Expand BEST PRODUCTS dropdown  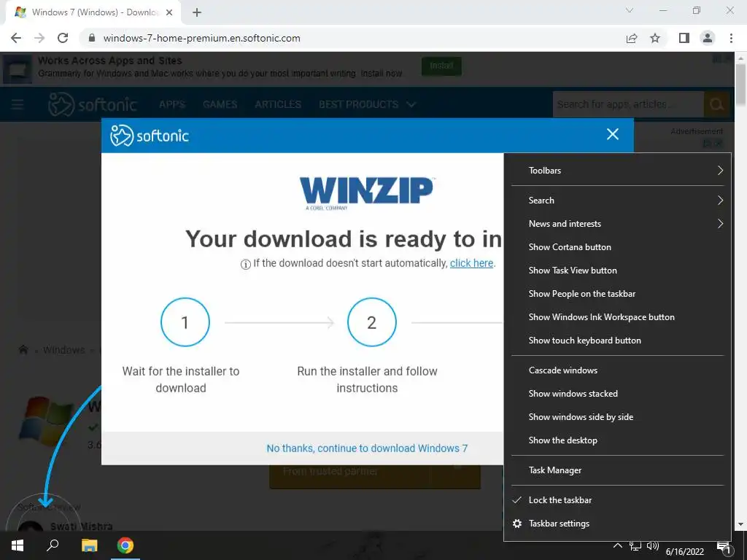tap(368, 104)
